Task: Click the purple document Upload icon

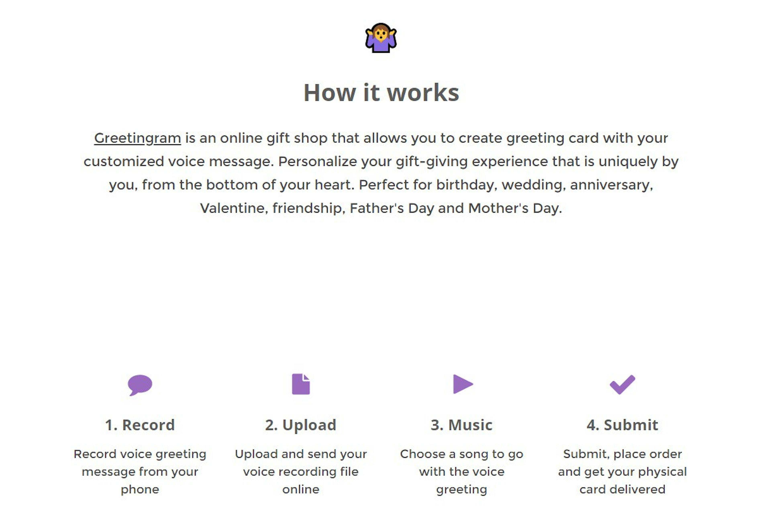Action: point(301,384)
